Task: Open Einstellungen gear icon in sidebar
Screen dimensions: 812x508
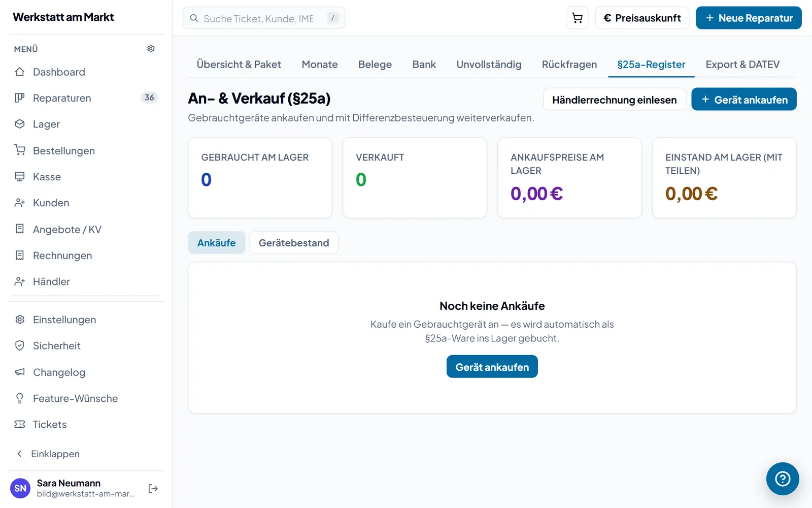Action: [20, 320]
